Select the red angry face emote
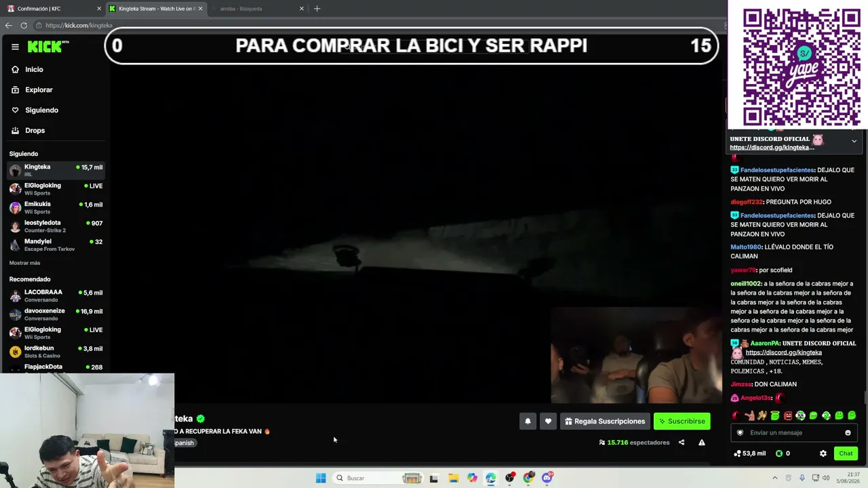868x488 pixels. [787, 415]
